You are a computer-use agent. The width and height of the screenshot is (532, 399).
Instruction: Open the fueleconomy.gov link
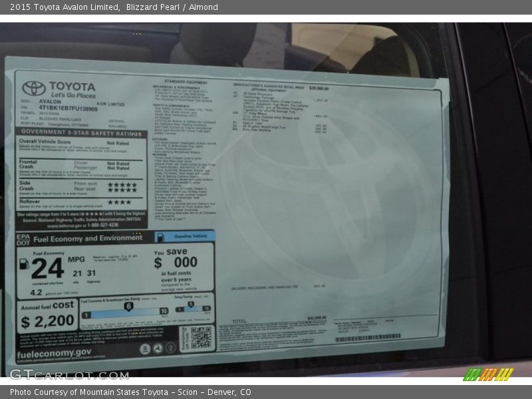[x=54, y=352]
